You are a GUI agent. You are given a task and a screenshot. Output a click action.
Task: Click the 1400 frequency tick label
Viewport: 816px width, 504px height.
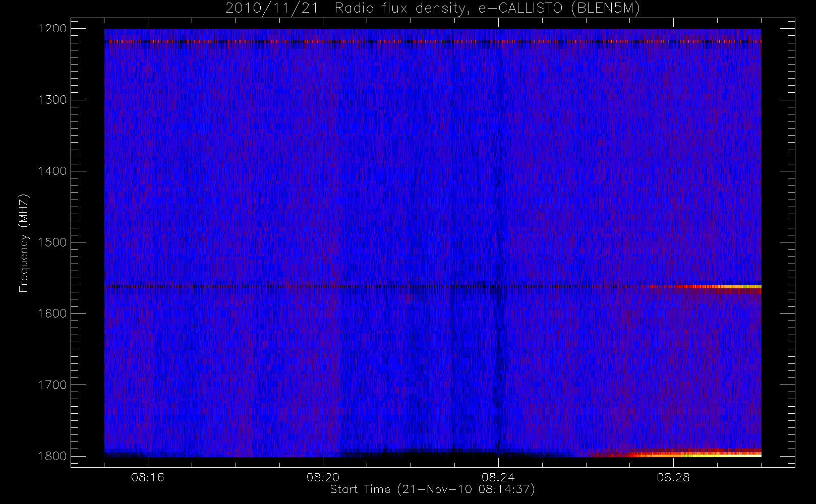[52, 171]
